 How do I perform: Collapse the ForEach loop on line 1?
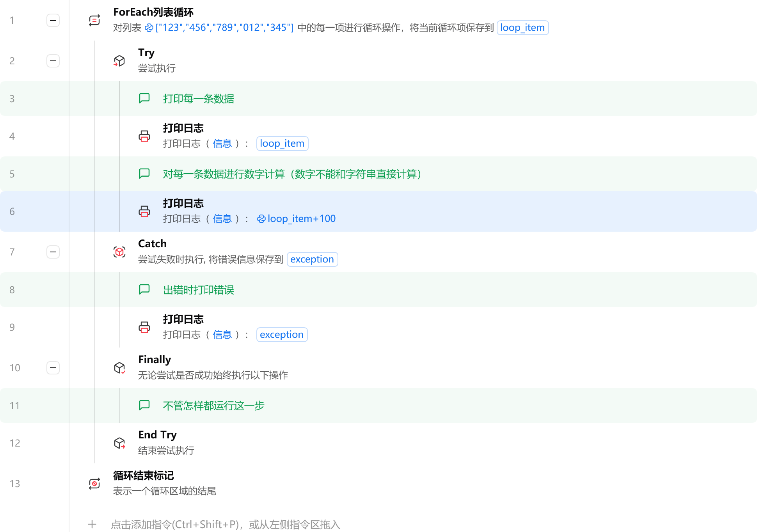coord(53,20)
